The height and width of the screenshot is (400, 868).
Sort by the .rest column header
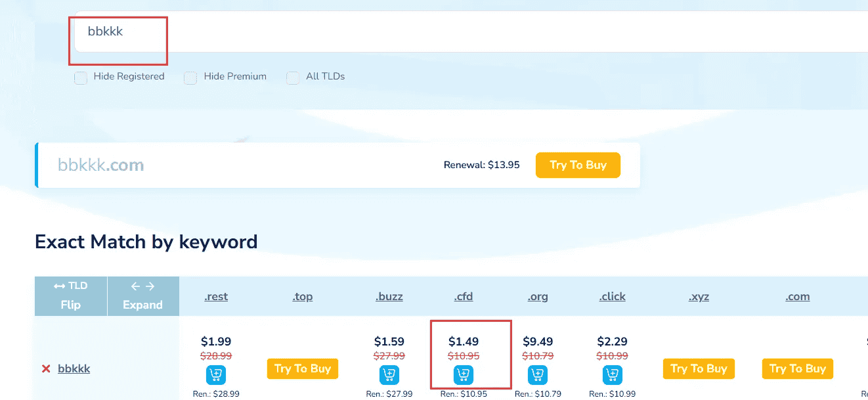coord(216,297)
